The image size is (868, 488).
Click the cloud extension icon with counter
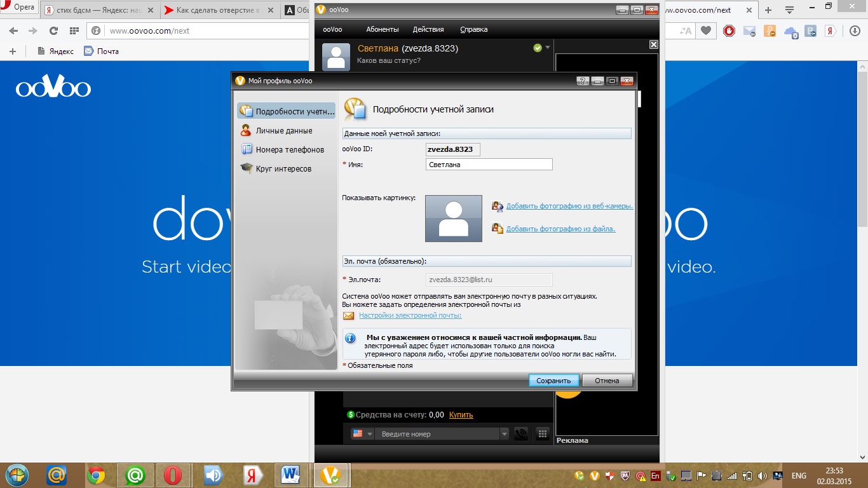point(790,31)
